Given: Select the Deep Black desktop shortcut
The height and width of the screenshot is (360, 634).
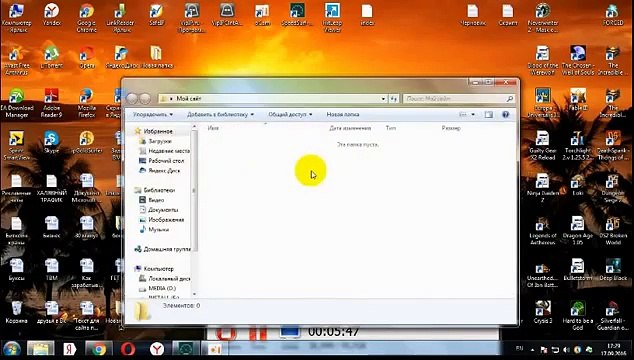Looking at the screenshot, I should (x=613, y=269).
